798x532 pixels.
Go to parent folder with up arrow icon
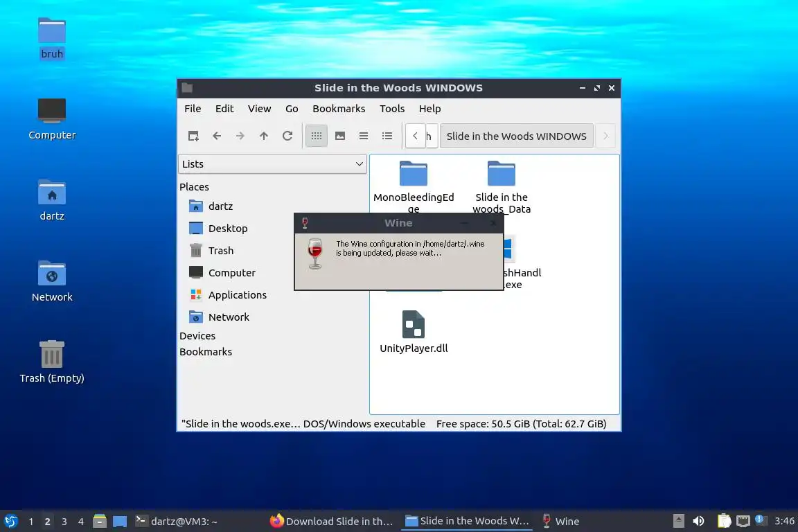pyautogui.click(x=264, y=136)
